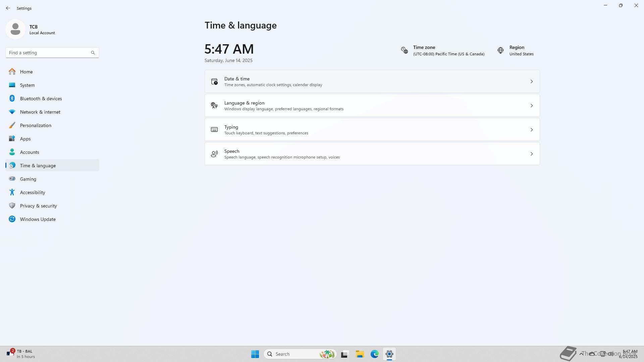
Task: Expand the Language & region chevron
Action: [x=531, y=106]
